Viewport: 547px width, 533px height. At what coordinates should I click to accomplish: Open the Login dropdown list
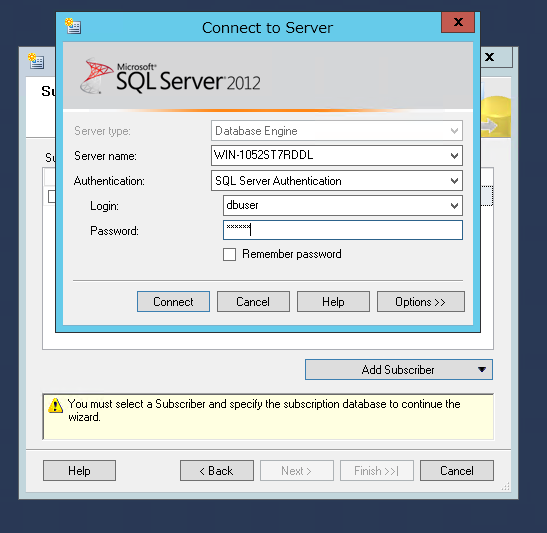click(454, 205)
